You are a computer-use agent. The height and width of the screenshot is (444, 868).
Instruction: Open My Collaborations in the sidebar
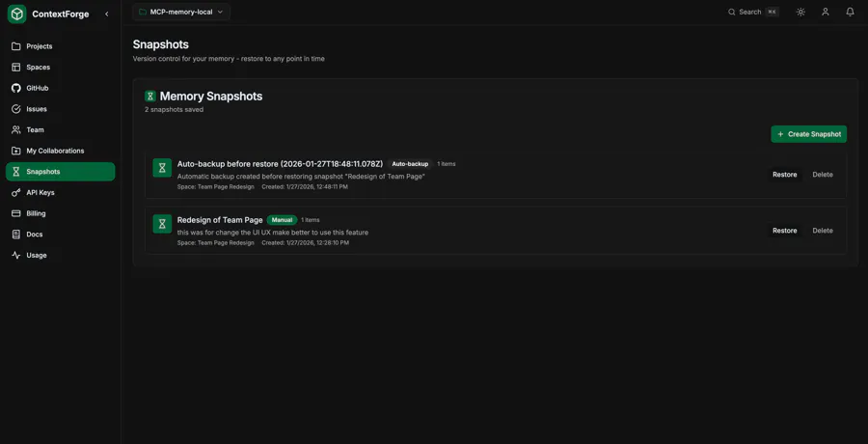click(x=61, y=151)
